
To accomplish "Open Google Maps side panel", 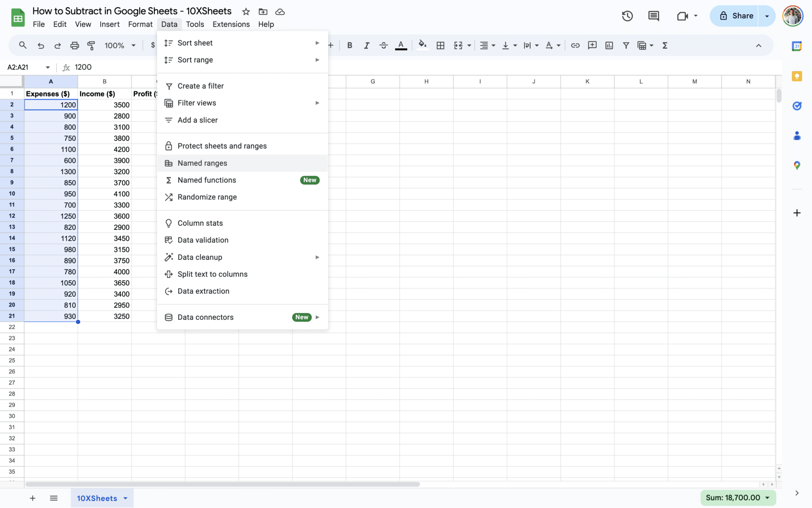I will click(x=797, y=165).
